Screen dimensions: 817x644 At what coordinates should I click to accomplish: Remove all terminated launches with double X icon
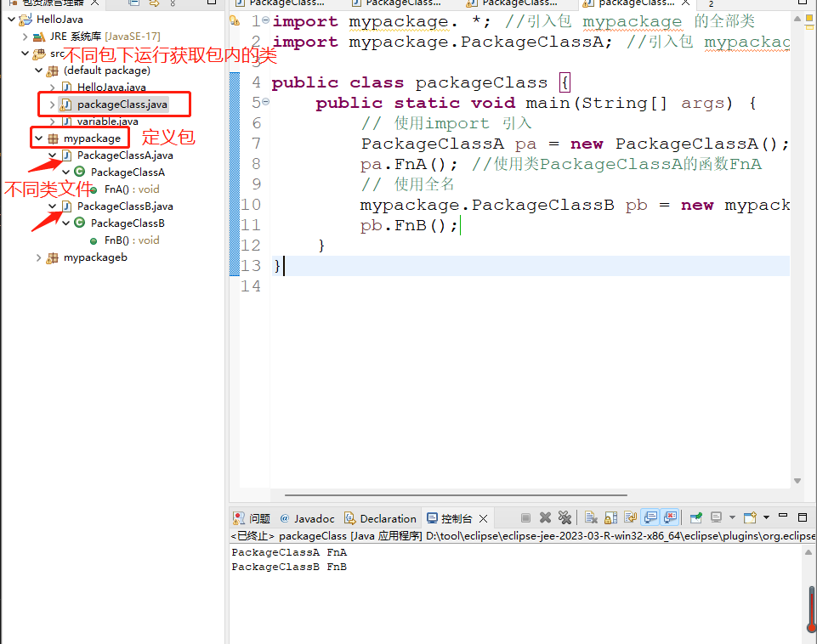pyautogui.click(x=565, y=517)
